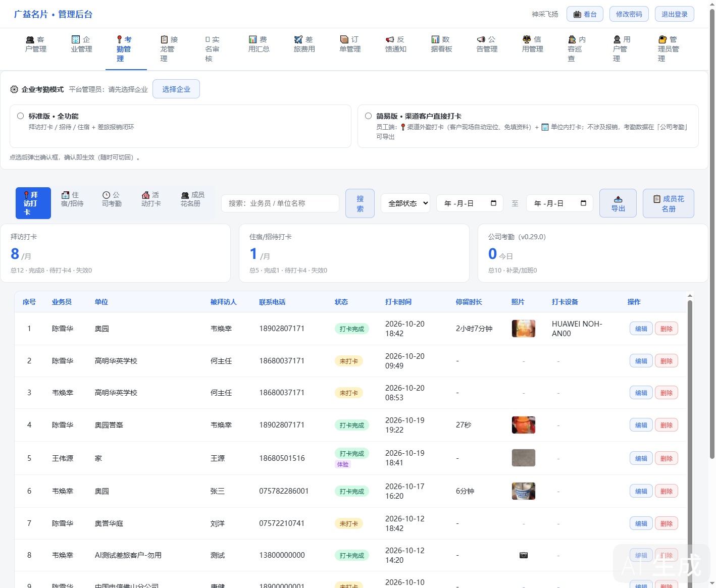Viewport: 716px width, 588px height.
Task: Open the 管理员管理 icon
Action: pos(662,39)
